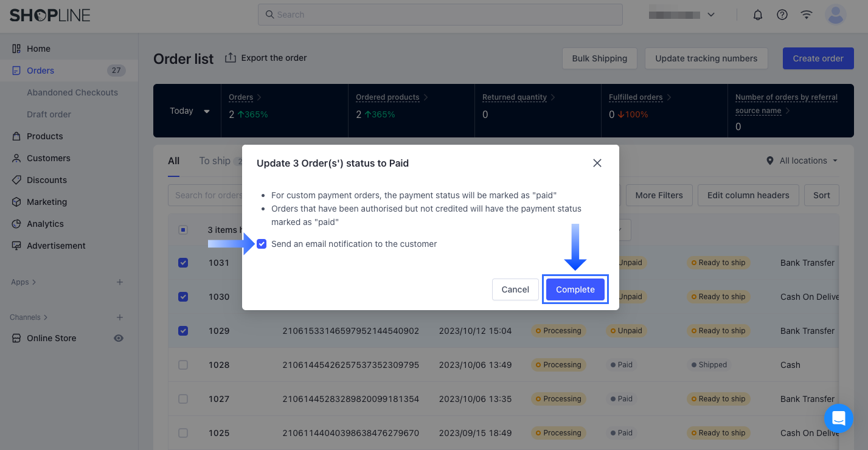This screenshot has height=450, width=868.
Task: Click the wifi signal icon
Action: 807,15
